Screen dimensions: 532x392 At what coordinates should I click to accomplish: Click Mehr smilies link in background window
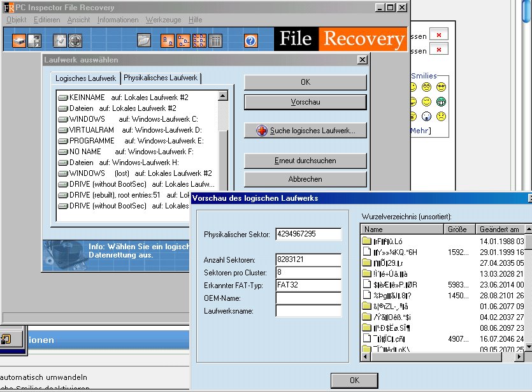tap(421, 131)
